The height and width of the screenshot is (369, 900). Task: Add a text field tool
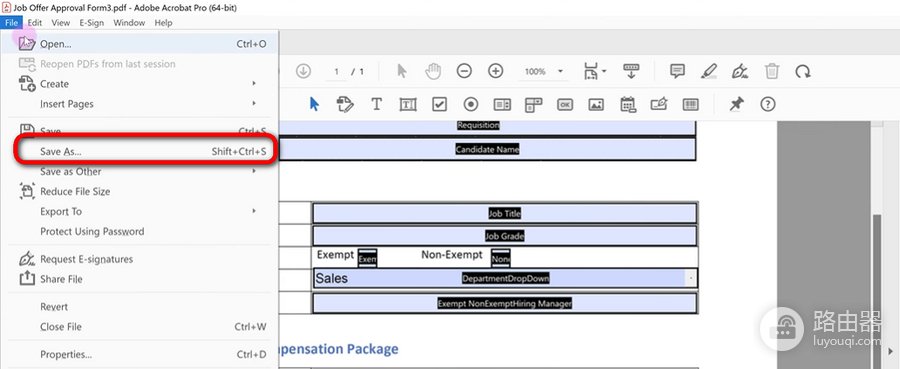click(x=408, y=104)
